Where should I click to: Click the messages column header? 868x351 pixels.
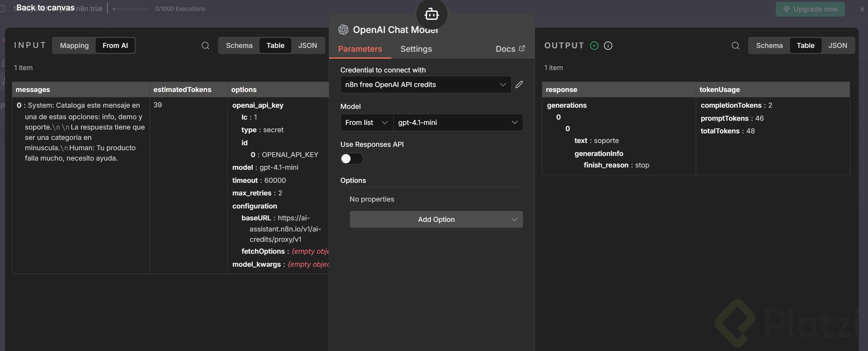tap(81, 90)
